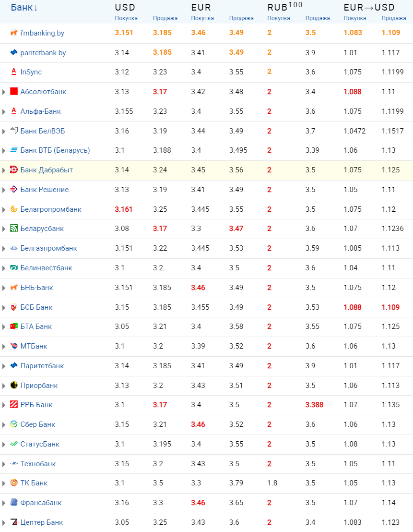This screenshot has height=532, width=413.
Task: Sort by EUR Продажа column
Action: [x=241, y=18]
